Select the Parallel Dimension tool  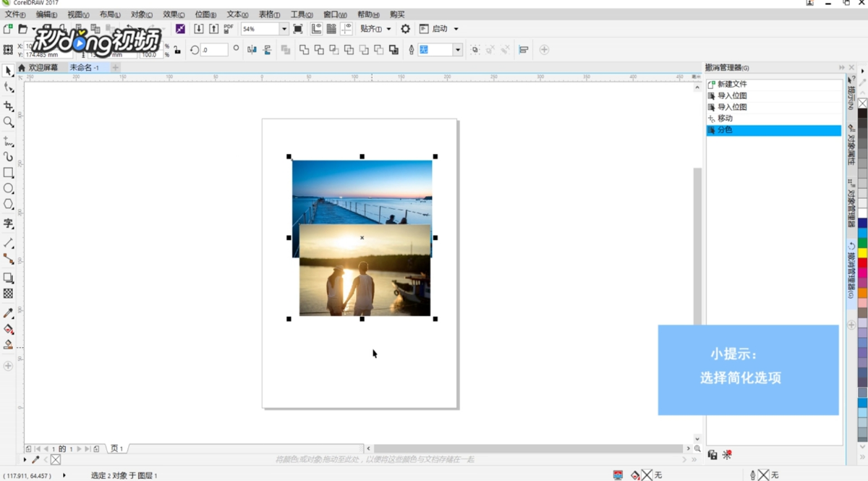(x=8, y=243)
